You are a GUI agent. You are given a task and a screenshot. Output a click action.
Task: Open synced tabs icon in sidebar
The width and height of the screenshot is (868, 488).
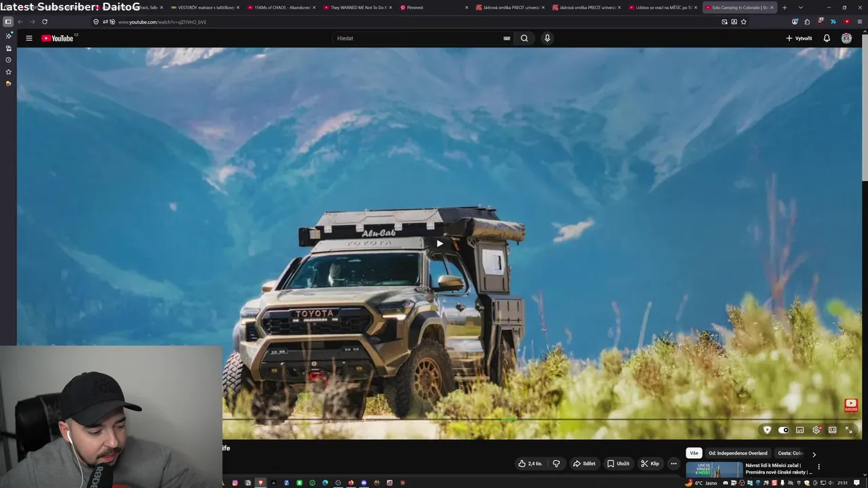pyautogui.click(x=8, y=48)
